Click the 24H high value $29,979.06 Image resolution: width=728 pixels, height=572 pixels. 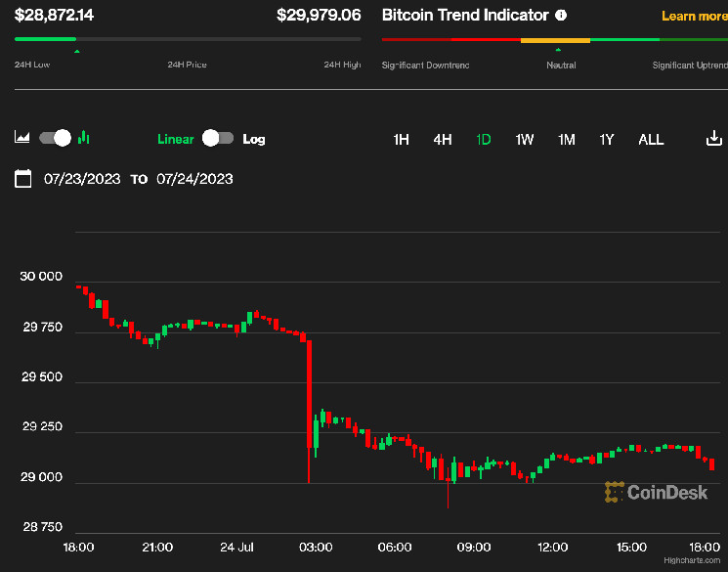pos(319,15)
